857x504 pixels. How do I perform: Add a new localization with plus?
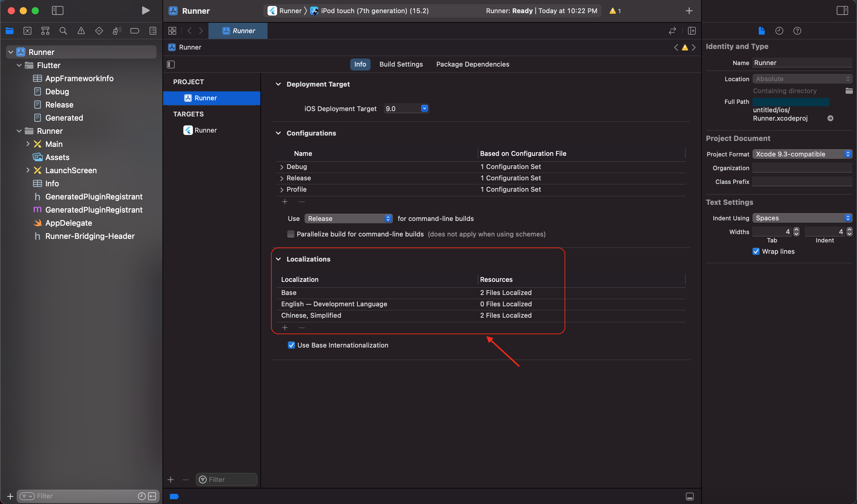pos(285,328)
